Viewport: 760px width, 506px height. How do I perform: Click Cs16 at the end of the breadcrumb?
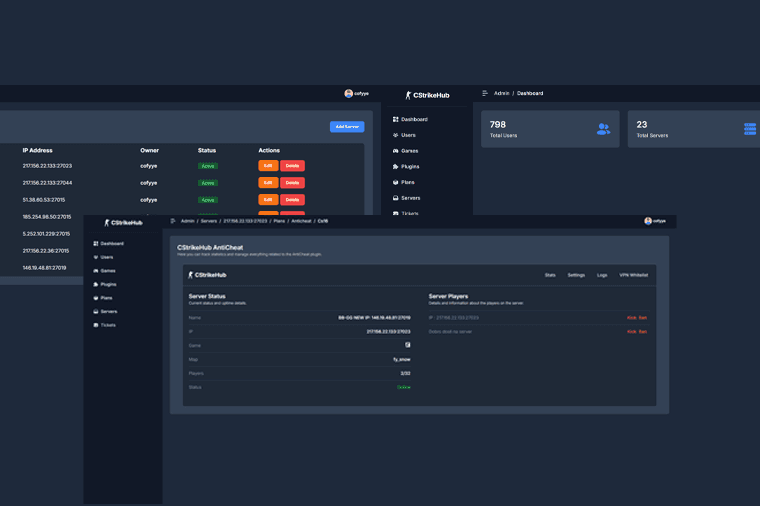tap(323, 221)
